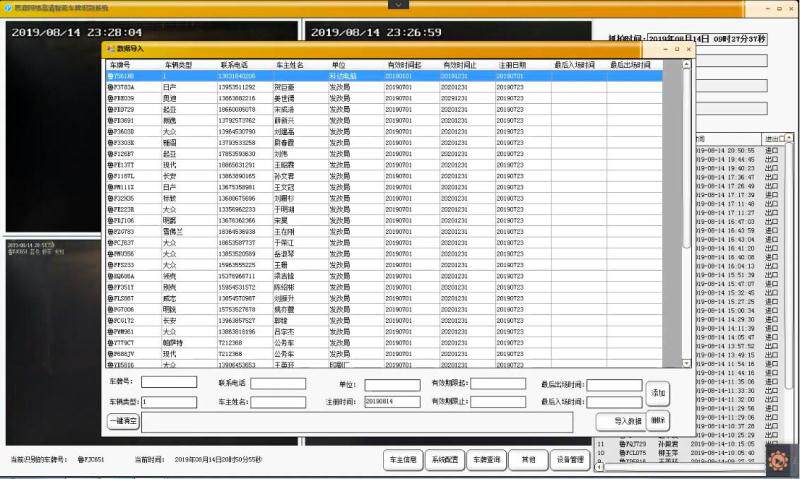This screenshot has height=479, width=800.
Task: Click the 添加 button in the import dialog
Action: click(658, 393)
